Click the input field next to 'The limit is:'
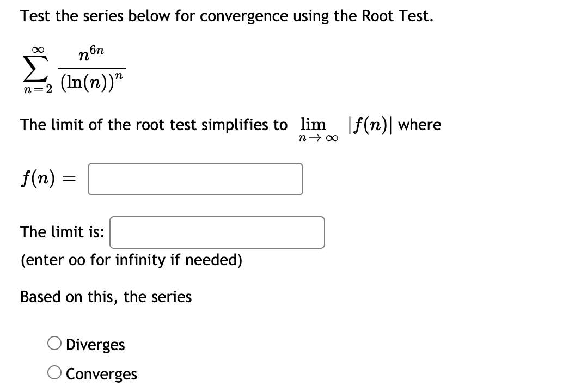 pos(217,232)
